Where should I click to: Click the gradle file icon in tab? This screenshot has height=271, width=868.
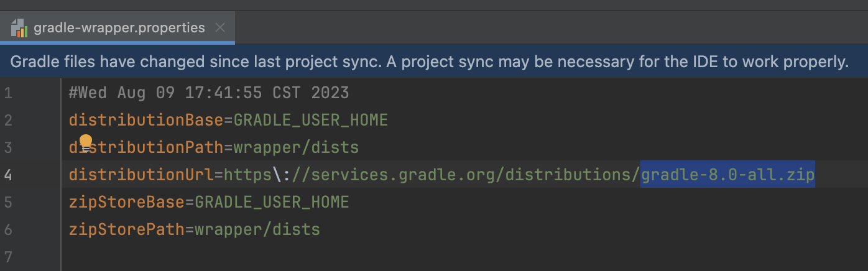(19, 28)
